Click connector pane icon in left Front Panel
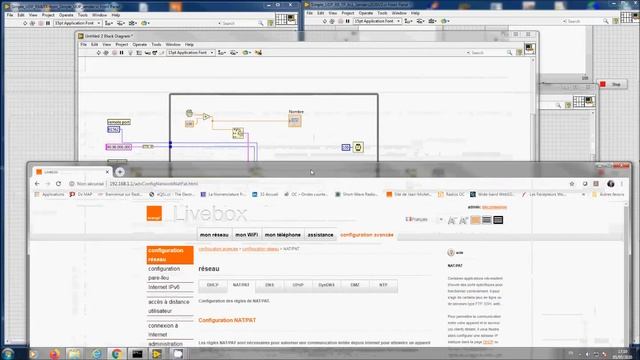The image size is (640, 360). pyautogui.click(x=281, y=19)
